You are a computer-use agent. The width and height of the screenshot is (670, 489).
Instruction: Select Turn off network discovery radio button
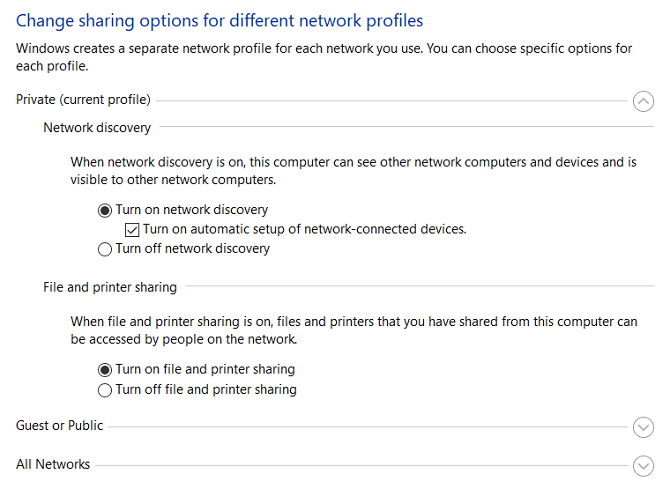pyautogui.click(x=105, y=249)
